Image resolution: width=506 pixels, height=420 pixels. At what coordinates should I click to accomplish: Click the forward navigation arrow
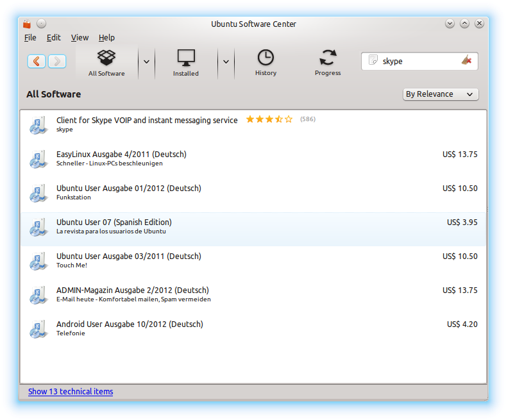[x=56, y=61]
